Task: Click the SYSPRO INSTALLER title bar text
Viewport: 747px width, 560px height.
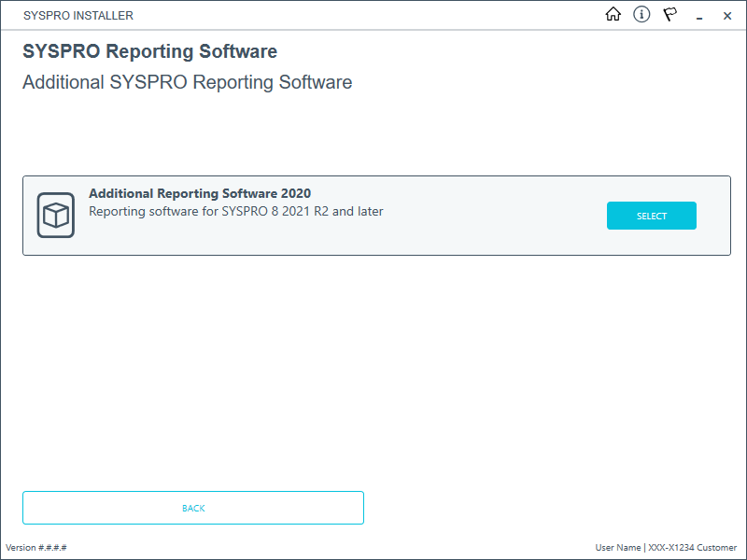Action: (x=78, y=16)
